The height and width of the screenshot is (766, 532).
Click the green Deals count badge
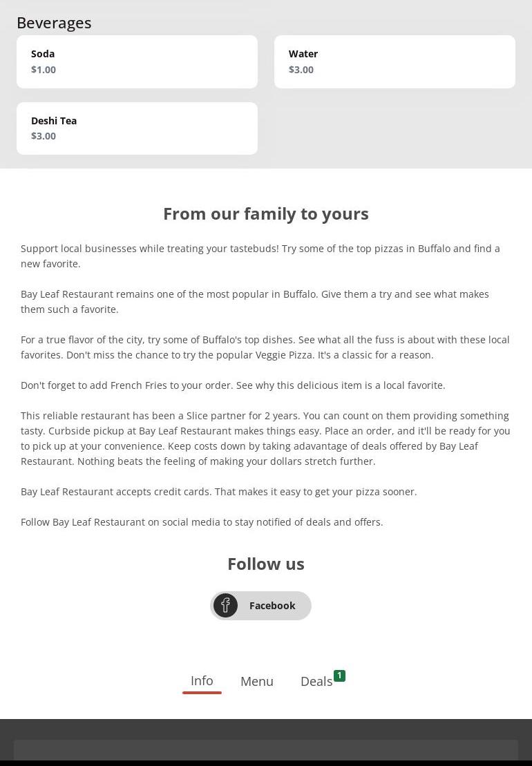click(x=339, y=676)
